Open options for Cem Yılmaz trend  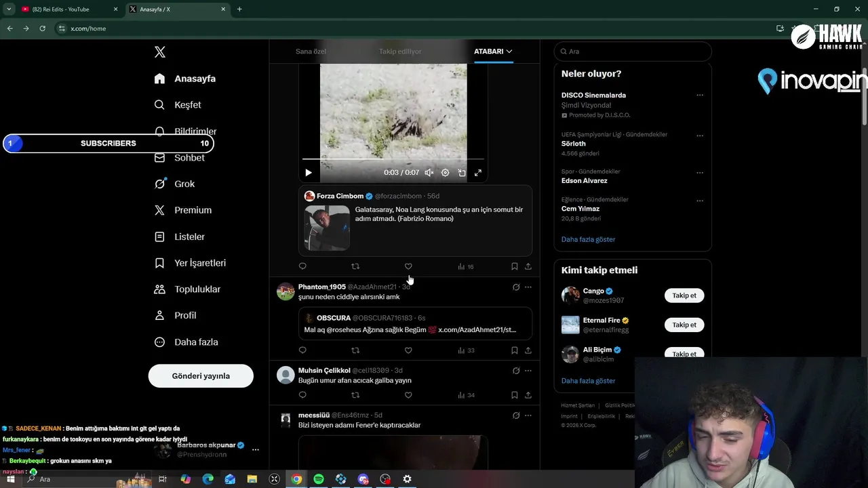[x=700, y=201]
